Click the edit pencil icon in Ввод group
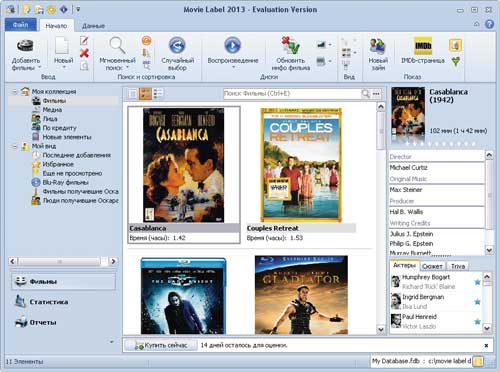Viewport: 500px width, 372px height. coord(84,41)
